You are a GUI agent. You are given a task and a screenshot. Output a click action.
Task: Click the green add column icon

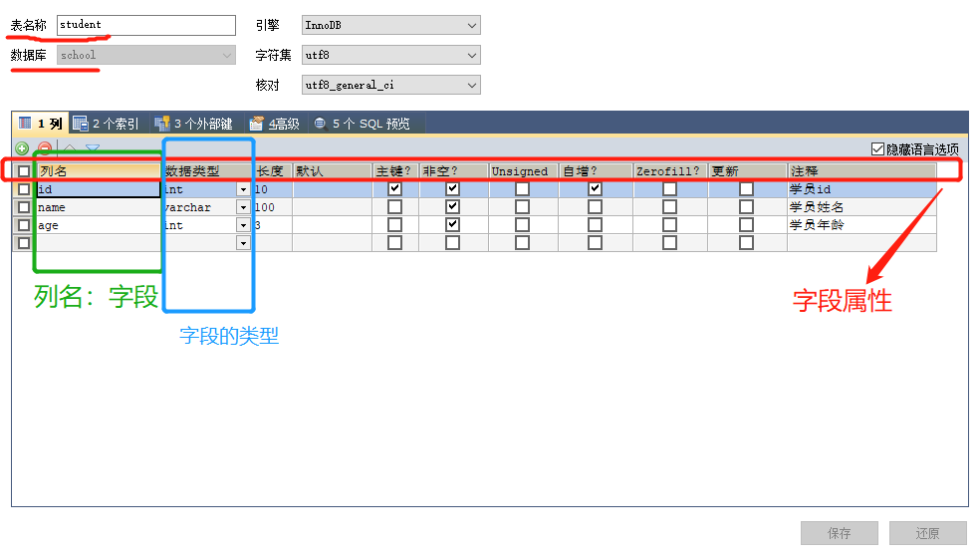22,148
